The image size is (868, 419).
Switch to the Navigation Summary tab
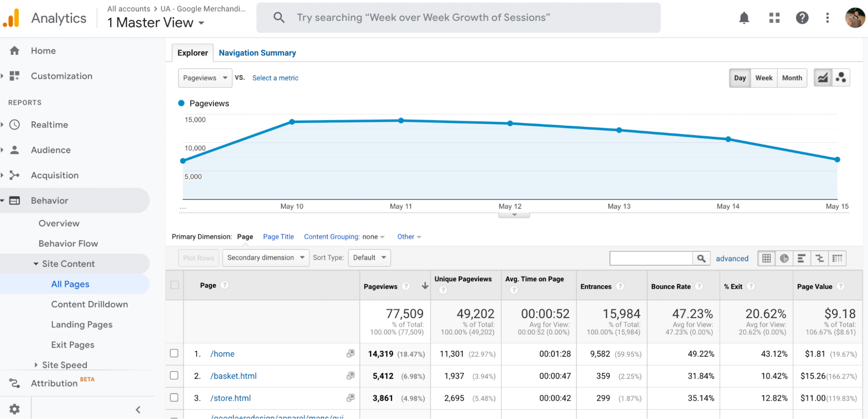pyautogui.click(x=257, y=53)
